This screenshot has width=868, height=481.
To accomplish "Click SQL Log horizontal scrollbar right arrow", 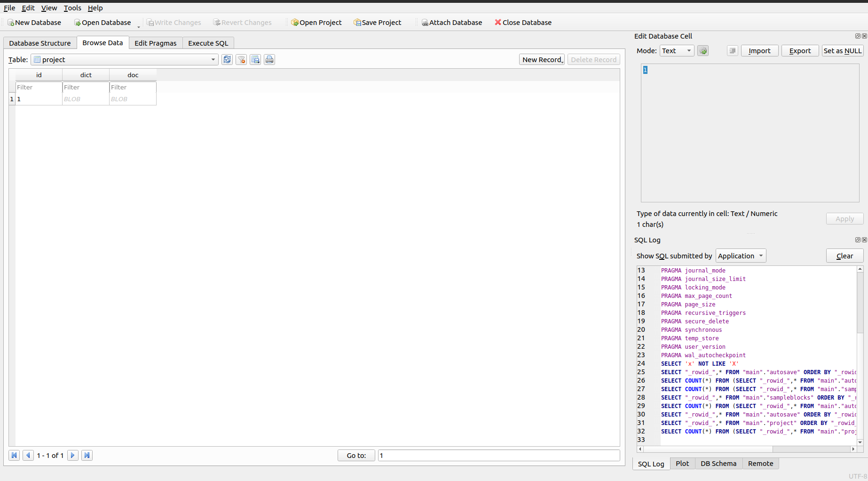I will 853,449.
